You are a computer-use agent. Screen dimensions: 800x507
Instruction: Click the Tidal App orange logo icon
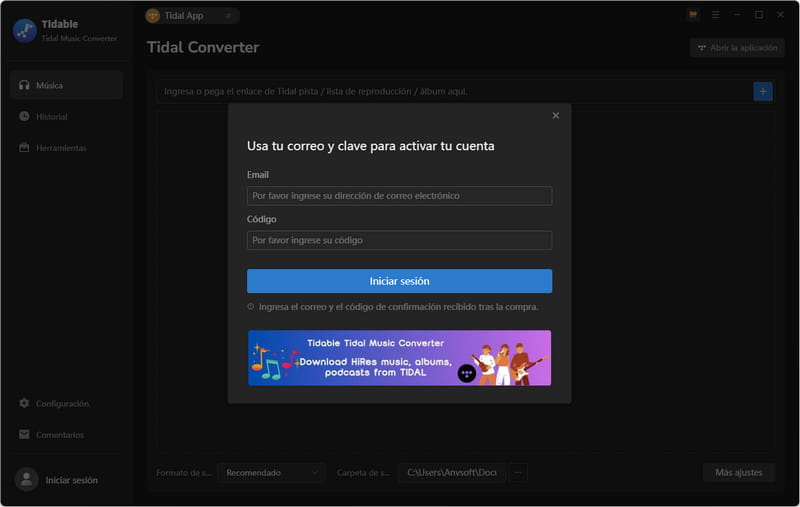153,16
